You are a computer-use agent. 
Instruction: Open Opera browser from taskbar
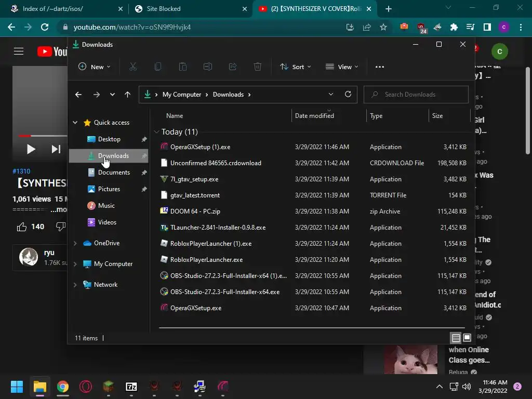tap(86, 387)
